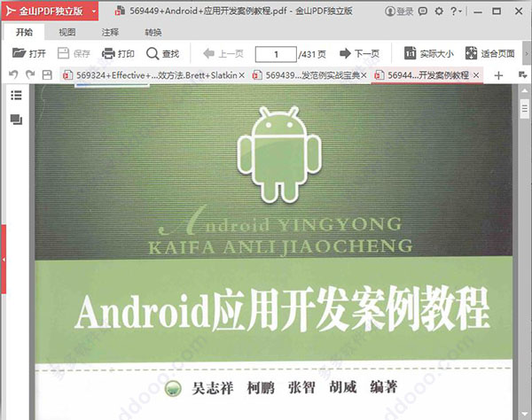This screenshot has height=420, width=532.
Task: Close the 569439 发范例实战宝典 tab
Action: (x=364, y=75)
